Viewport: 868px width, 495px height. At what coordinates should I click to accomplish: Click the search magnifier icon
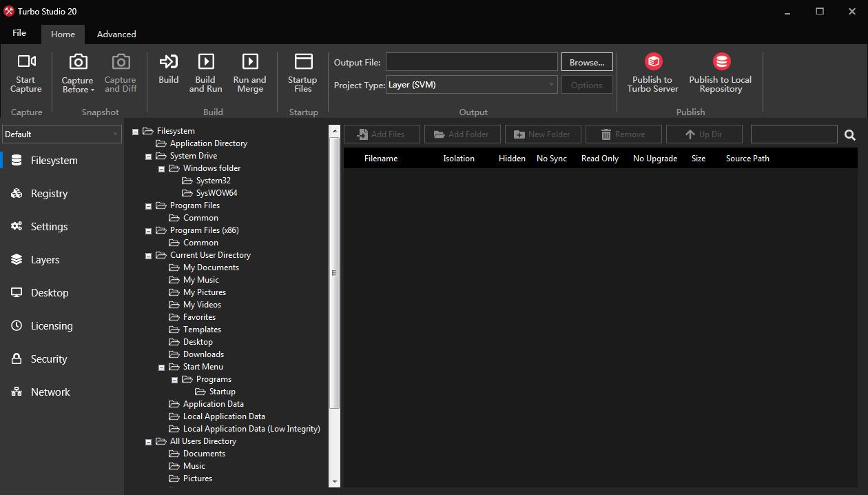pos(850,135)
